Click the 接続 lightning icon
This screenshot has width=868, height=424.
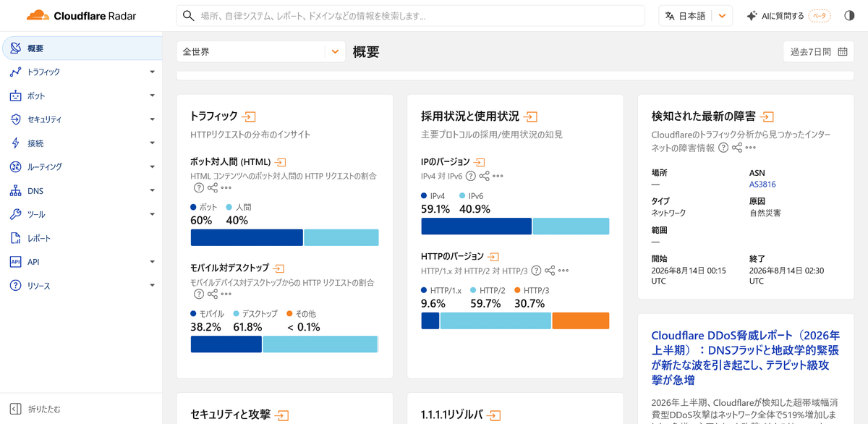tap(15, 143)
